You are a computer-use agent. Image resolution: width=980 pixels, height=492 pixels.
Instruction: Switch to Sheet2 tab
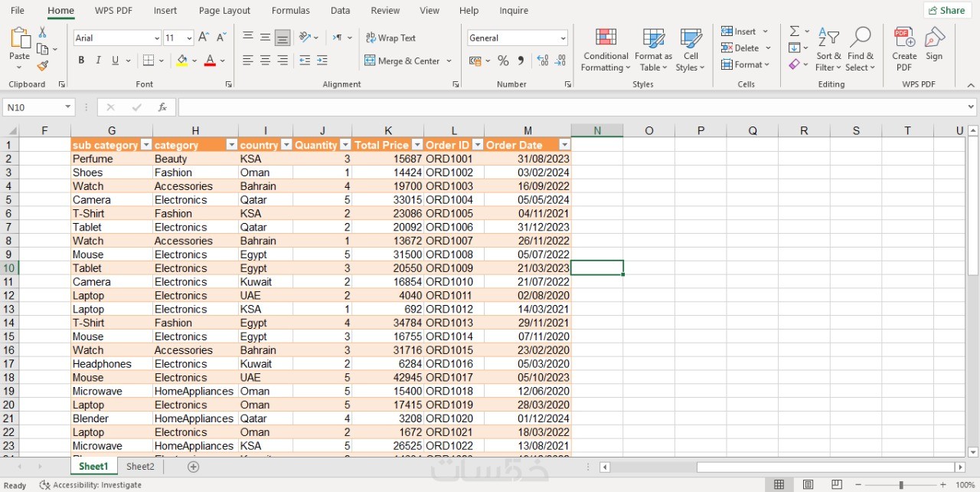[x=140, y=467]
